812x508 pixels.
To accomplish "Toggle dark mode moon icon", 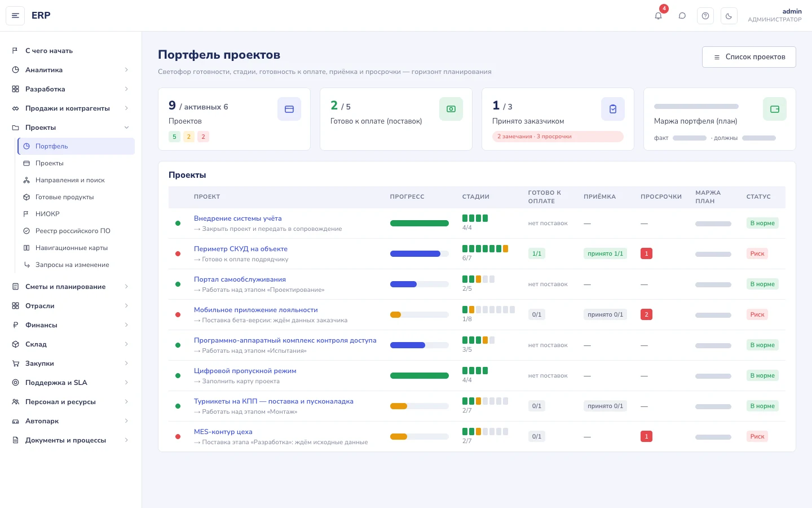I will click(729, 16).
